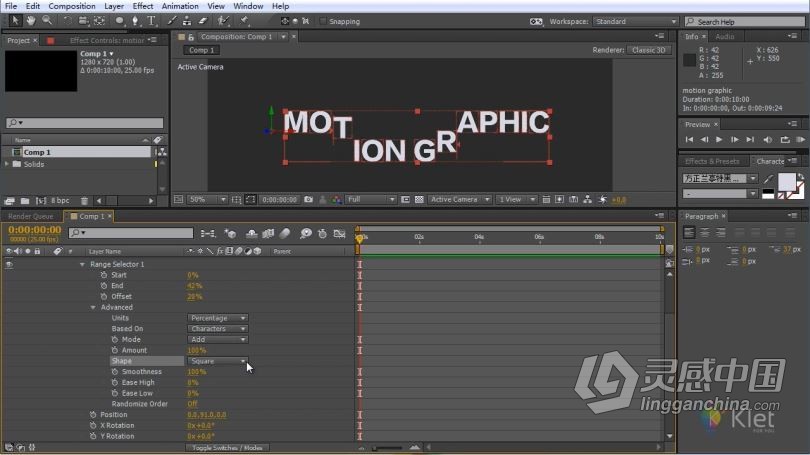Select the Hand tool
The image size is (810, 455).
pos(31,21)
